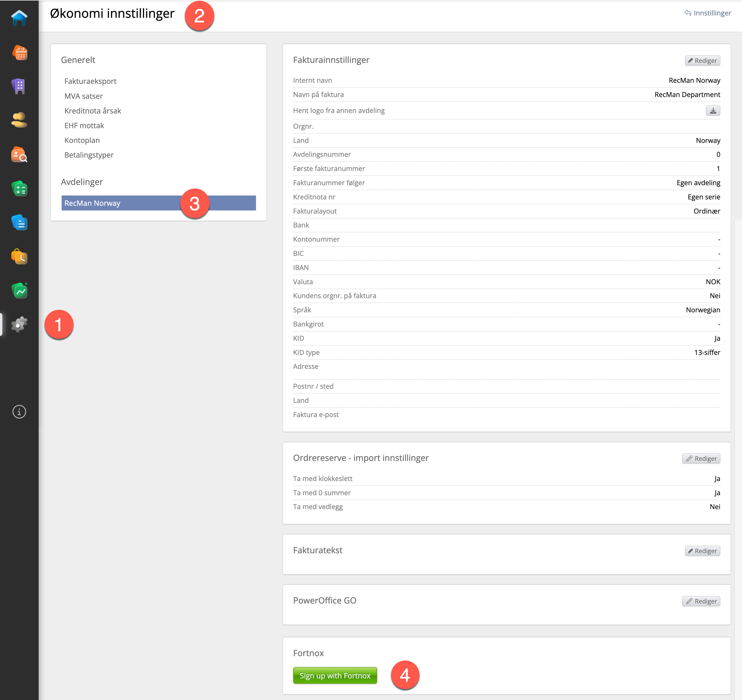Screen dimensions: 742x700
Task: Click Rediger for Fakturainnstillinger
Action: point(702,61)
